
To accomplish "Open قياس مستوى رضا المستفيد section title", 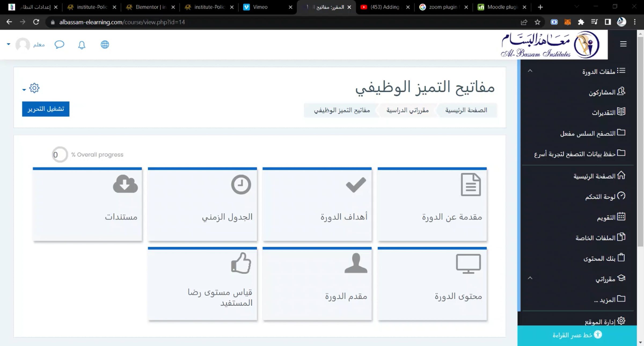I will click(x=220, y=297).
